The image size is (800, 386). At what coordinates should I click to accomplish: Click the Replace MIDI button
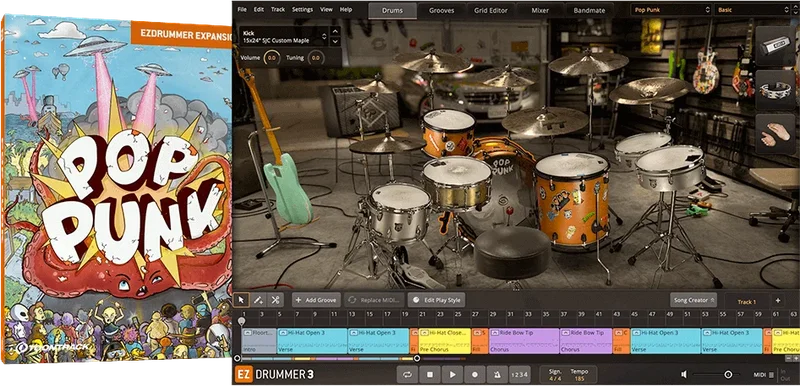tap(375, 300)
